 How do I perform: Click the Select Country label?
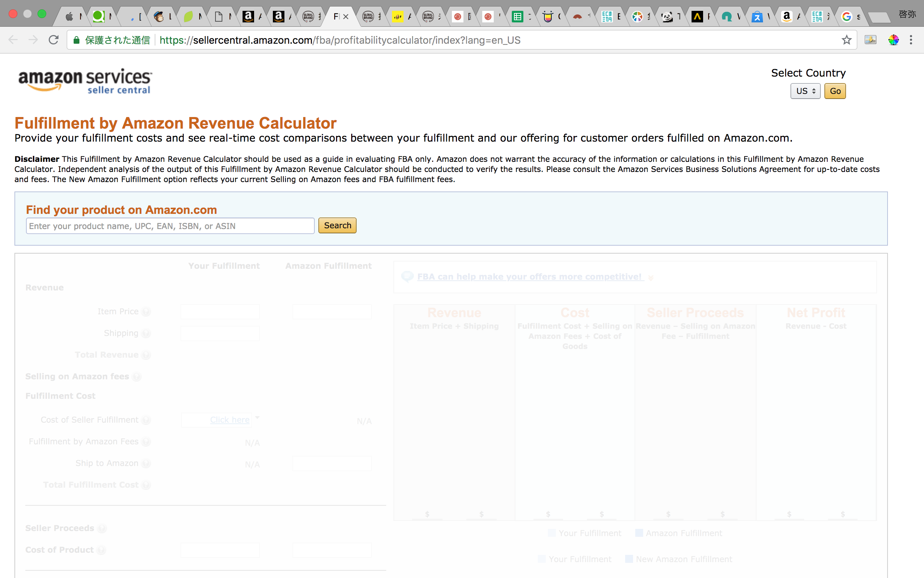pos(808,73)
